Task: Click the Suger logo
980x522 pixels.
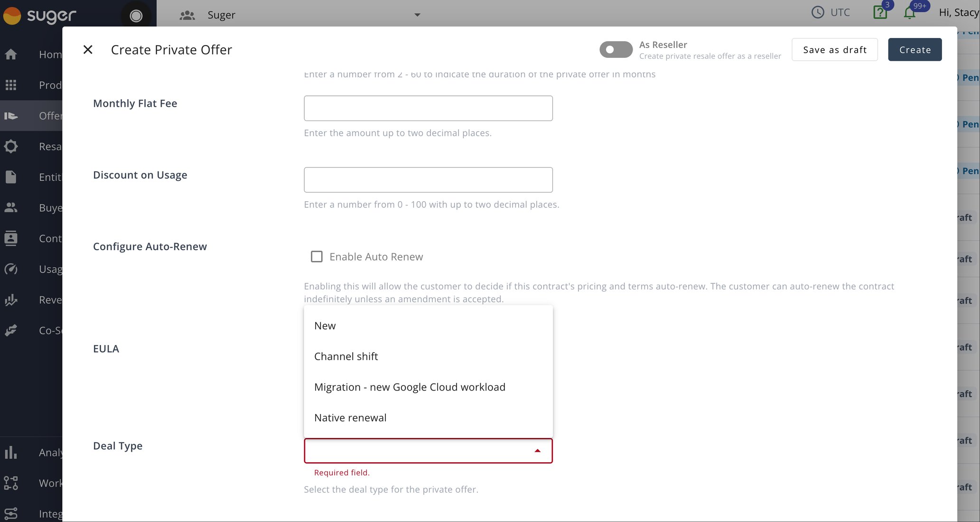Action: point(40,15)
